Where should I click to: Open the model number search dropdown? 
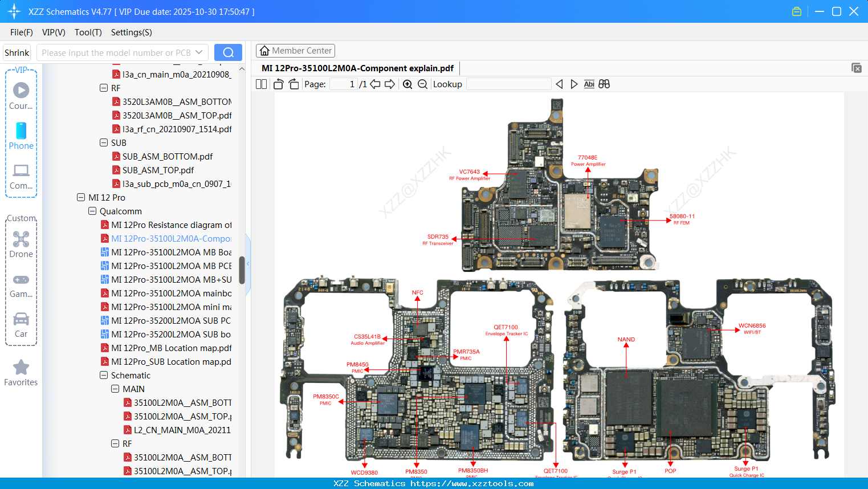198,52
